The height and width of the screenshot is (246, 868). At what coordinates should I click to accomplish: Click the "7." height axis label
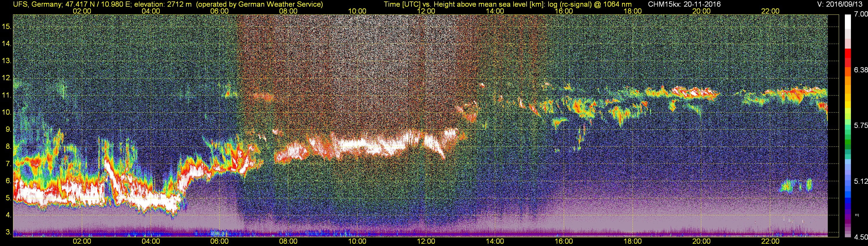[8, 164]
